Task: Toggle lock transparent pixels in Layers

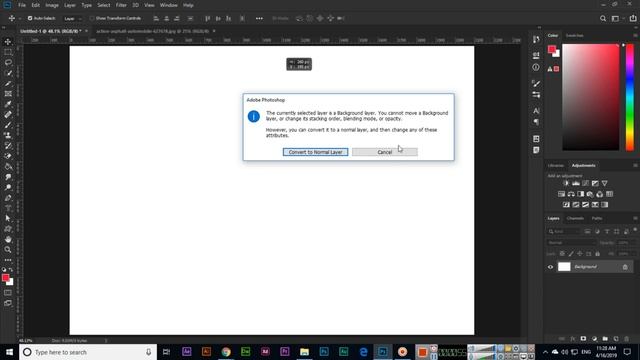Action: coord(562,253)
